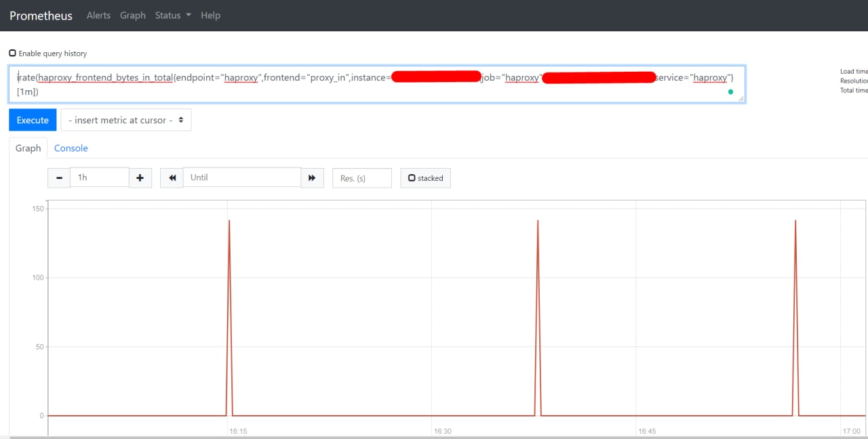
Task: Step forward in time with fast-forward
Action: (312, 177)
